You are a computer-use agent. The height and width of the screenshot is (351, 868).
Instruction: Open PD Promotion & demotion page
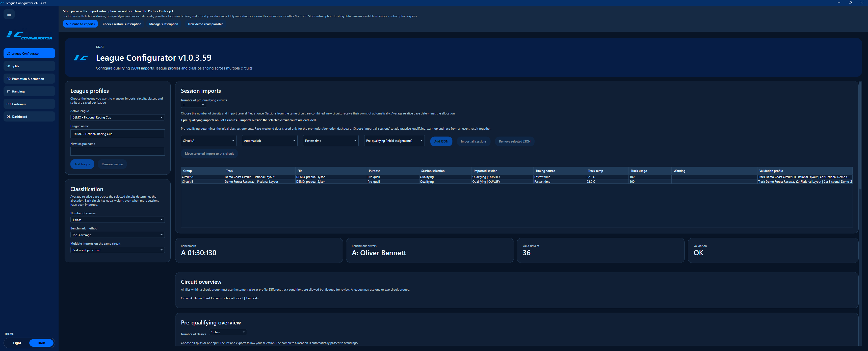click(x=29, y=79)
